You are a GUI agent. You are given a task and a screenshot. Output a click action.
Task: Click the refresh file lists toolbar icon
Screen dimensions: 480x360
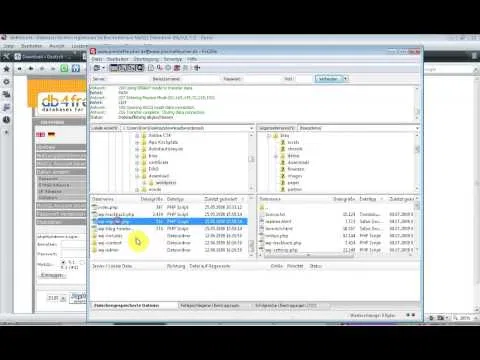151,68
